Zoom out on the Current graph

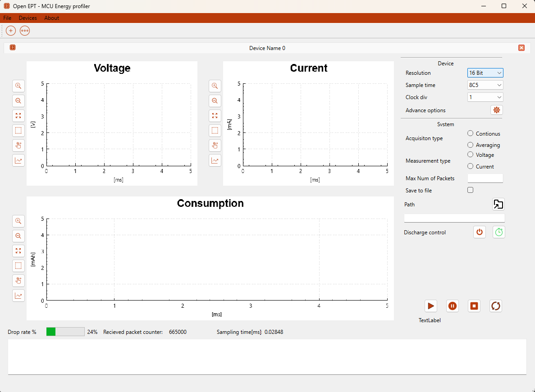point(215,101)
